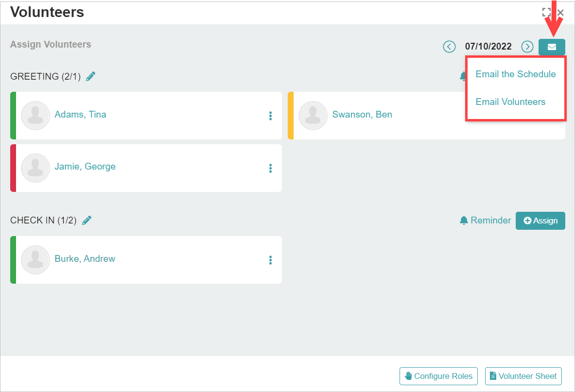Screen dimensions: 575x392
Task: Go to previous date arrow
Action: (x=449, y=47)
